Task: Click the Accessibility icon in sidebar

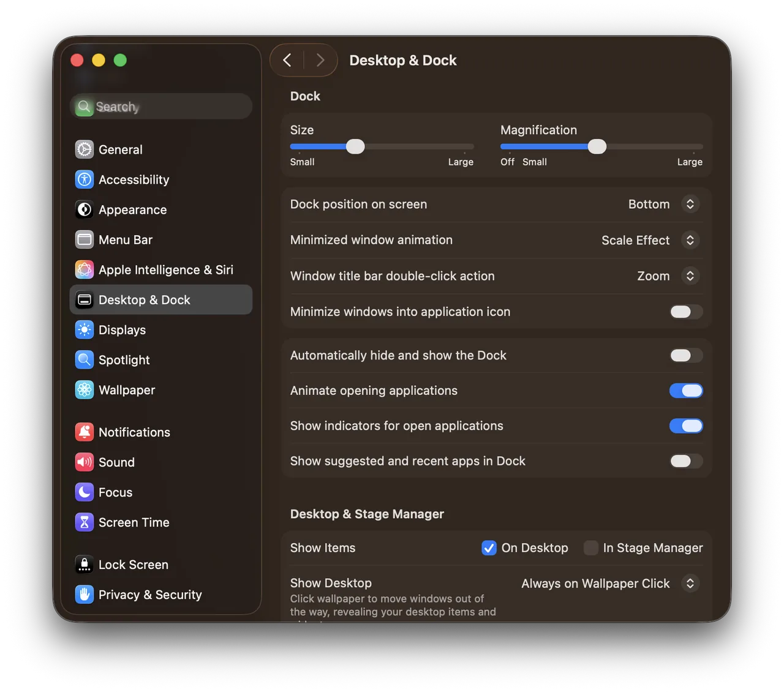Action: click(x=85, y=179)
